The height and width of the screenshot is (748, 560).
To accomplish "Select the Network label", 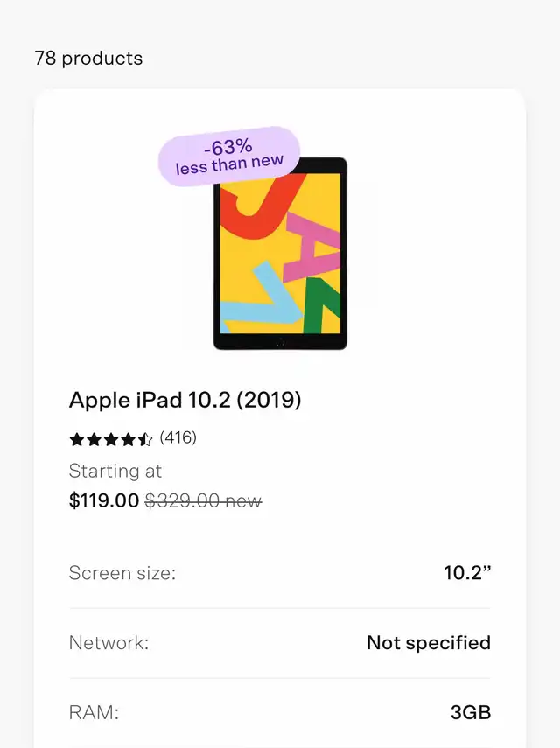I will tap(108, 643).
